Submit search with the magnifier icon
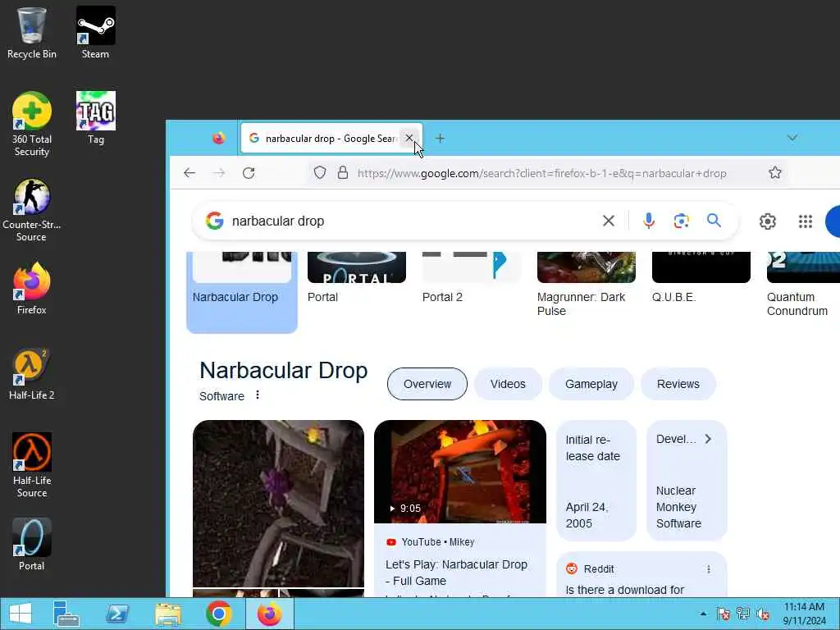The width and height of the screenshot is (840, 630). point(714,220)
